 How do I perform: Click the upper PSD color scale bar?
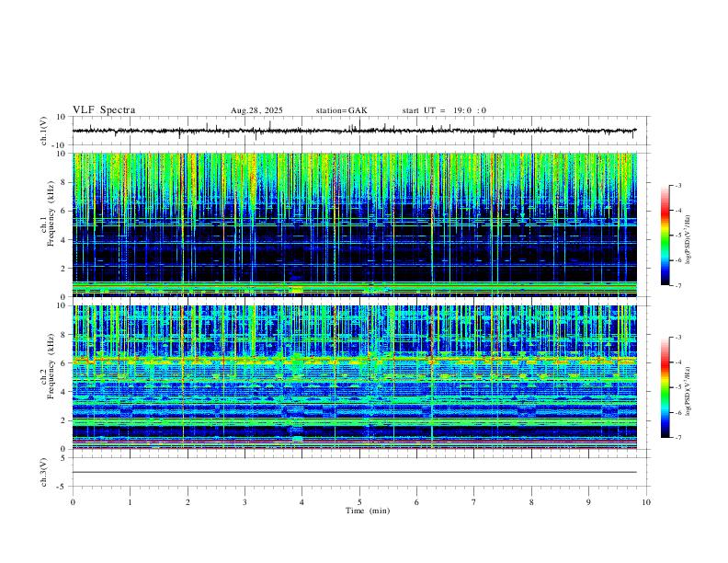coord(665,236)
